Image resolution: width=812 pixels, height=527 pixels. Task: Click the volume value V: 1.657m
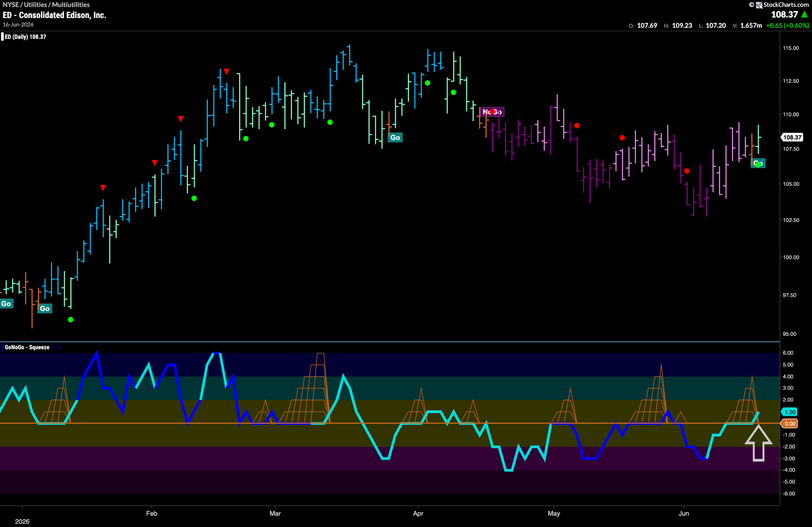pyautogui.click(x=747, y=26)
